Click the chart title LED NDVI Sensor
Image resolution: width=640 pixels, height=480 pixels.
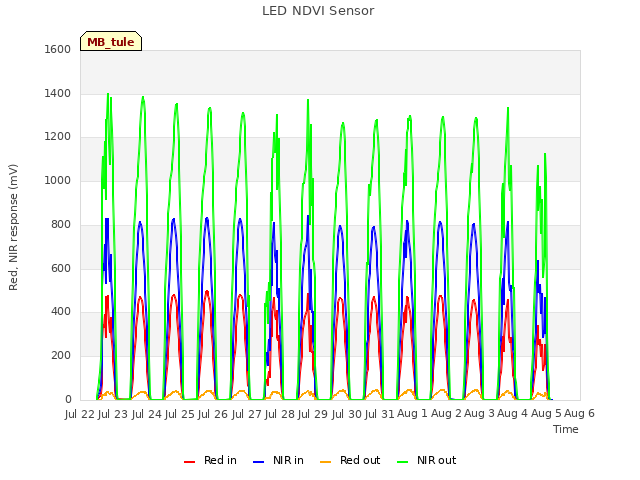(318, 11)
